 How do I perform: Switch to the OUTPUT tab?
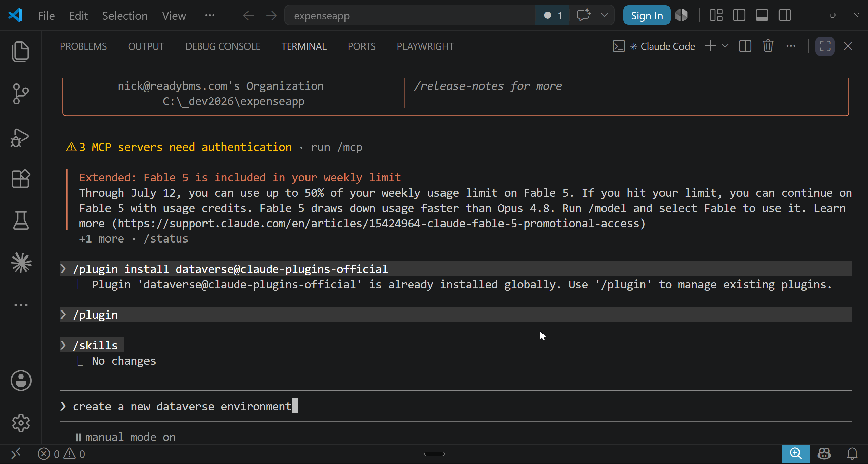pos(146,46)
